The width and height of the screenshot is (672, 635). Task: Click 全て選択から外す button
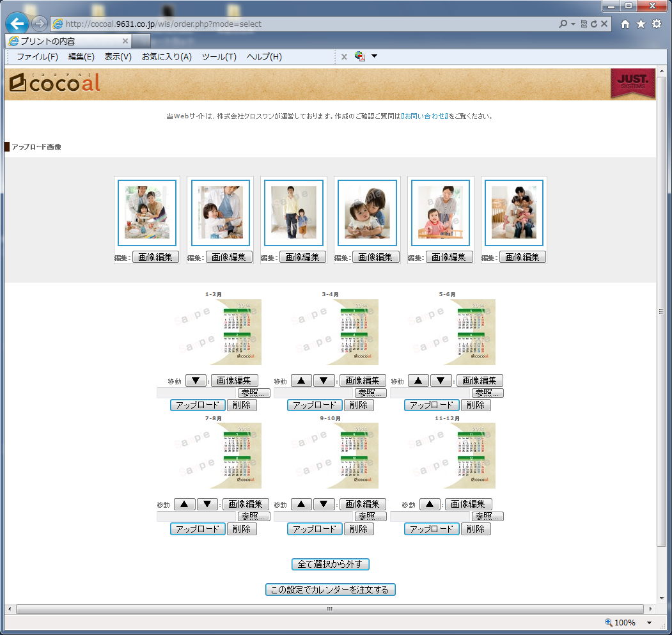(x=330, y=564)
